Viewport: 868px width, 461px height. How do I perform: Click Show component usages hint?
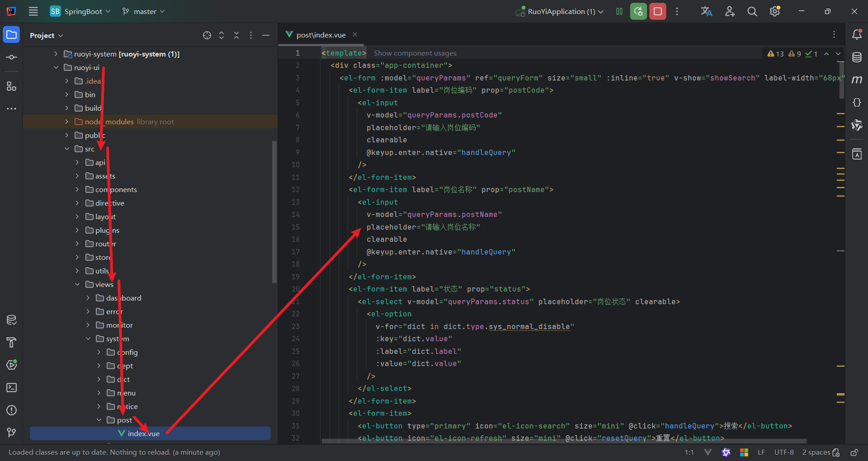[x=415, y=53]
